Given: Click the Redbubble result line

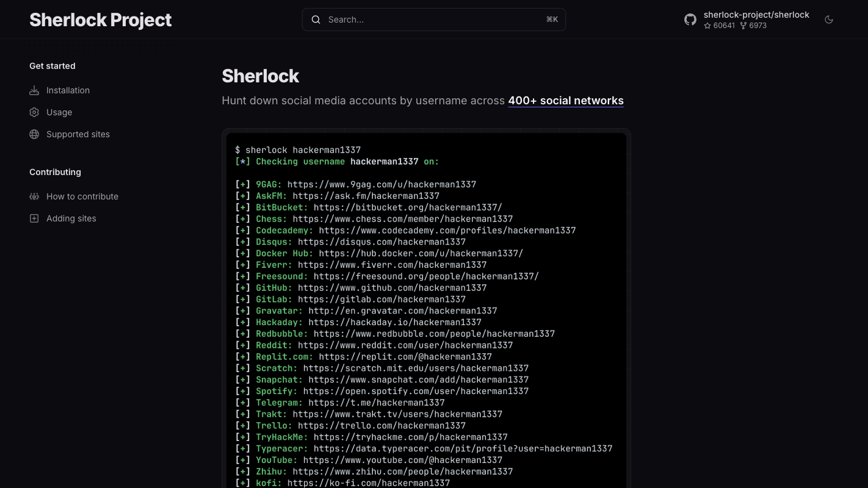Looking at the screenshot, I should [395, 334].
